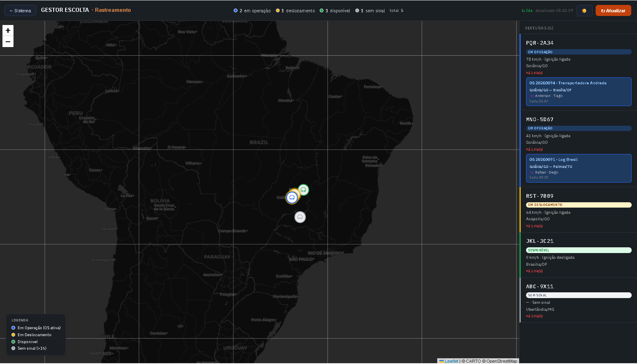
Task: Click PQR-2A34's EM OPERAÇÃO badge
Action: coord(578,52)
